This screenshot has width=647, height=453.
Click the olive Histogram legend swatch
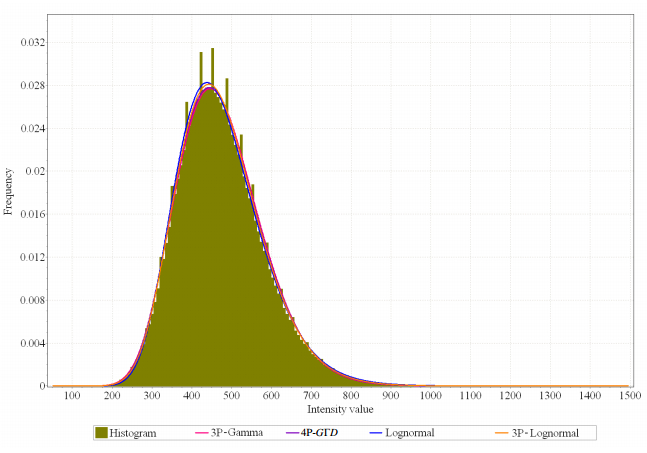click(x=99, y=433)
